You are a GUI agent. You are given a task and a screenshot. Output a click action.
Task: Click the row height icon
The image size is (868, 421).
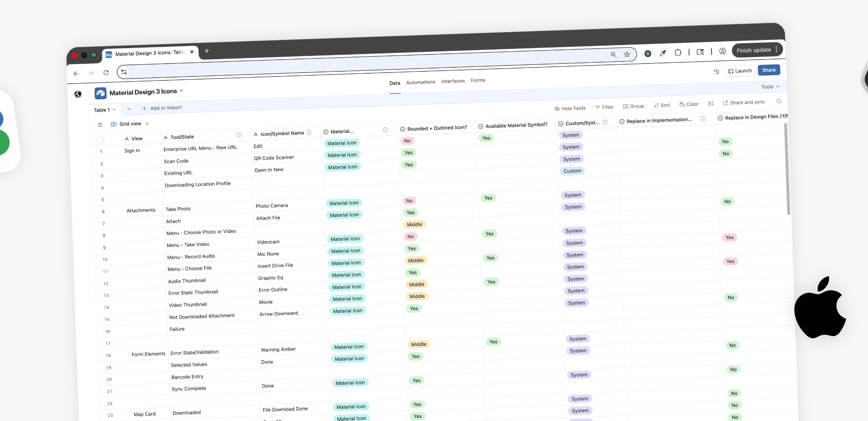(x=710, y=104)
